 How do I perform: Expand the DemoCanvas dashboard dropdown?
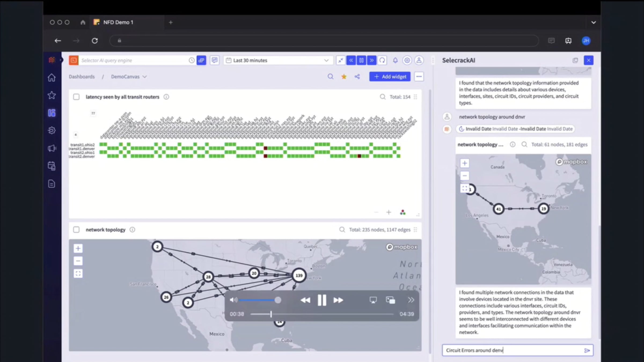[145, 77]
